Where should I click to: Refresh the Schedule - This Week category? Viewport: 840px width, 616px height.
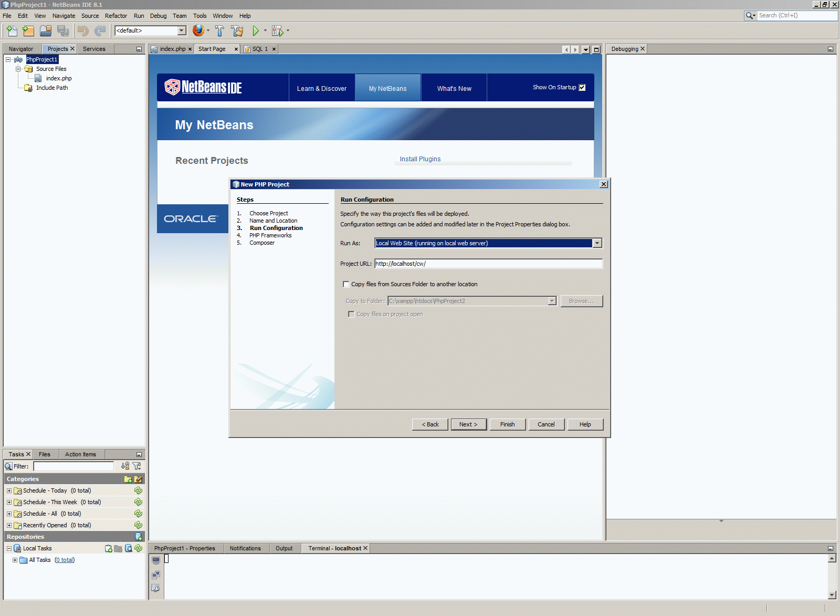pos(138,502)
